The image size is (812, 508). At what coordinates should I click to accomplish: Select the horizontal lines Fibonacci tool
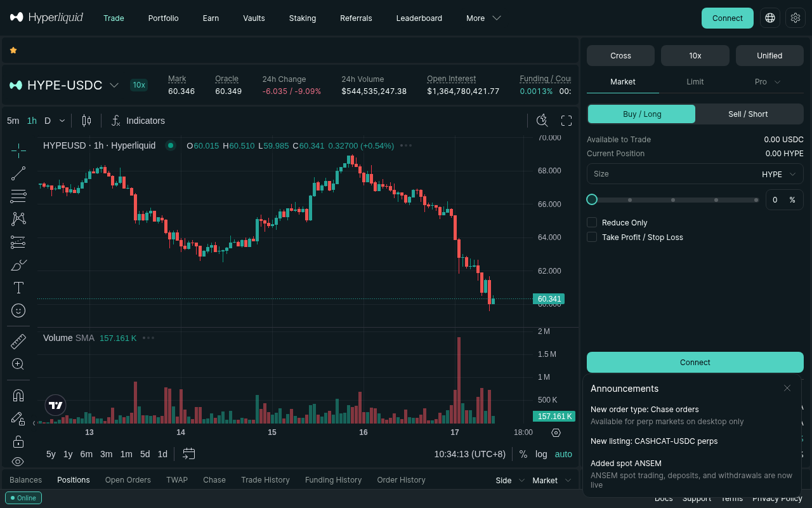[18, 196]
